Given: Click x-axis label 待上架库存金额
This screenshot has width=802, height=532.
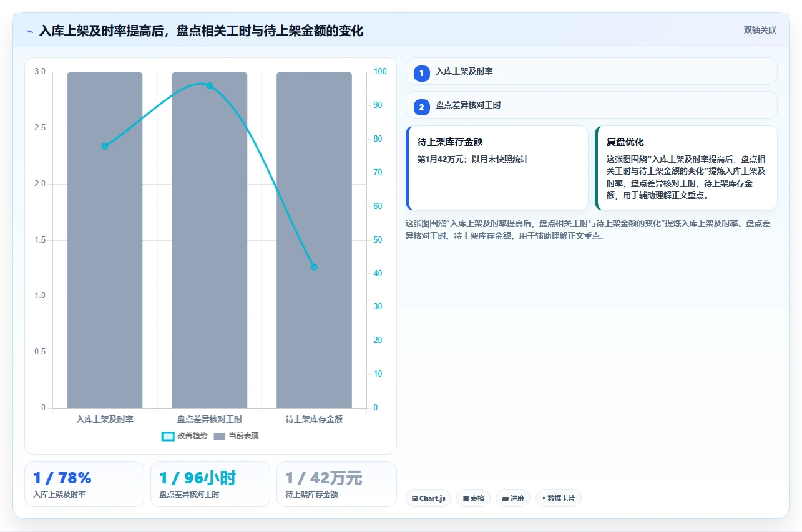Looking at the screenshot, I should [x=314, y=419].
